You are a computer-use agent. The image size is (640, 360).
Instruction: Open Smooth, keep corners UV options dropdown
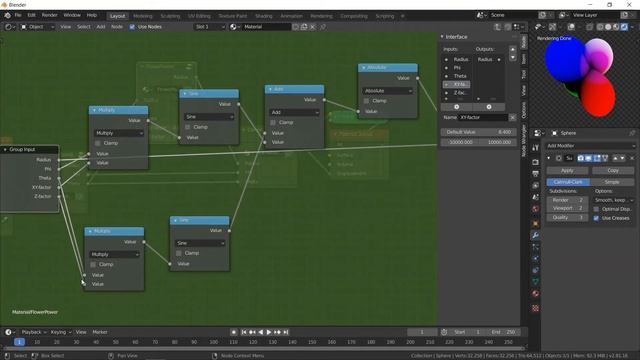click(x=614, y=200)
